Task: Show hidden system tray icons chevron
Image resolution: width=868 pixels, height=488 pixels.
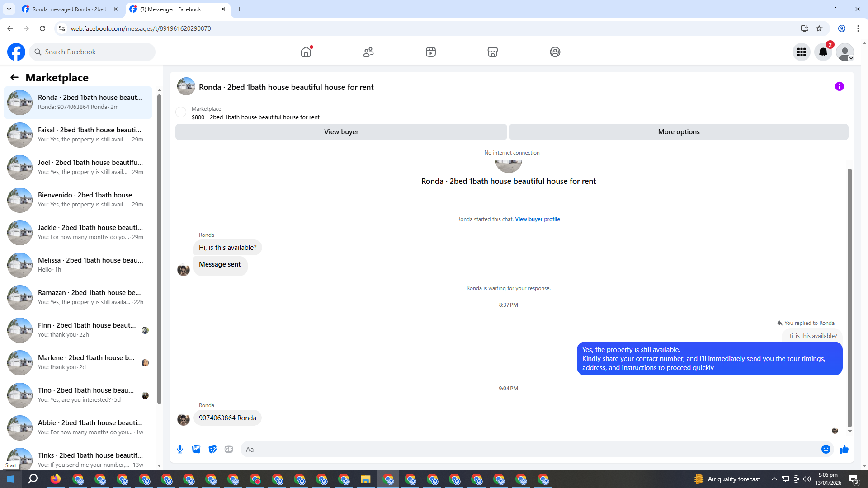Action: 774,479
